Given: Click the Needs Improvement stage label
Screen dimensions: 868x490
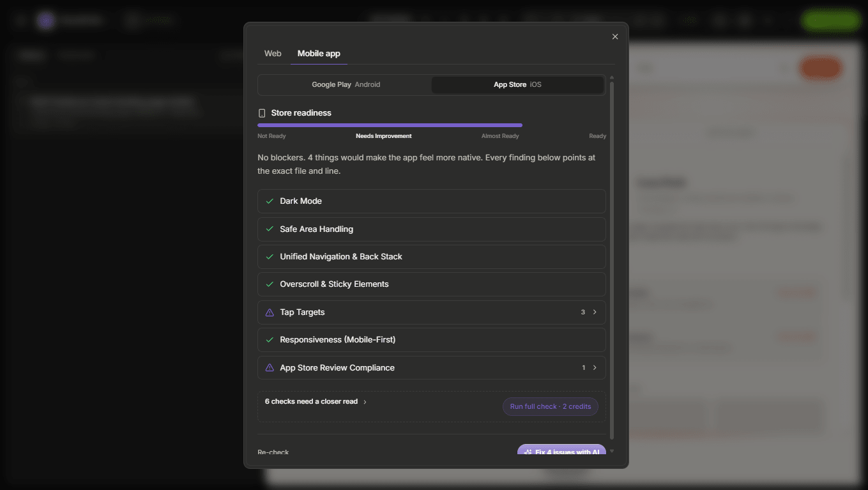Looking at the screenshot, I should (384, 136).
